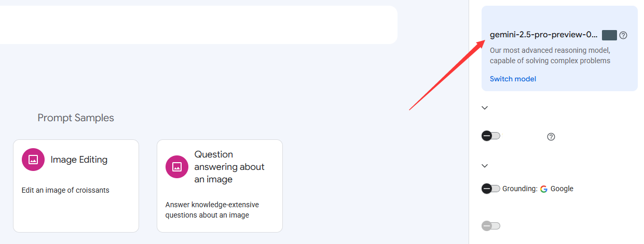Click the greyed-out disabled toggle switch

tap(491, 226)
